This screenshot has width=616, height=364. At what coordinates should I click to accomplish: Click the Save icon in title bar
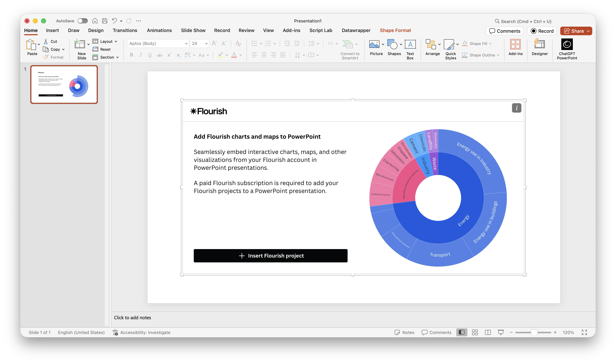[x=105, y=21]
